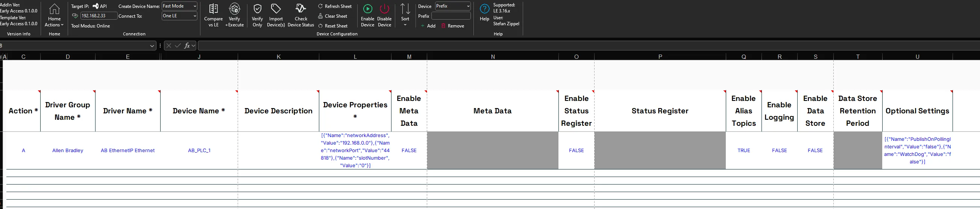Click the Prefix text input field
The height and width of the screenshot is (209, 980).
click(x=451, y=16)
